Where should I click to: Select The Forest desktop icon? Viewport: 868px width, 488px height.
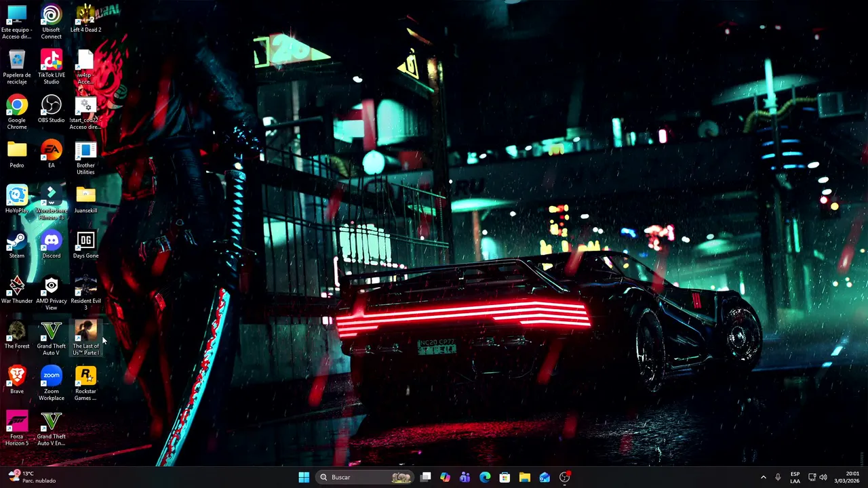tap(17, 335)
